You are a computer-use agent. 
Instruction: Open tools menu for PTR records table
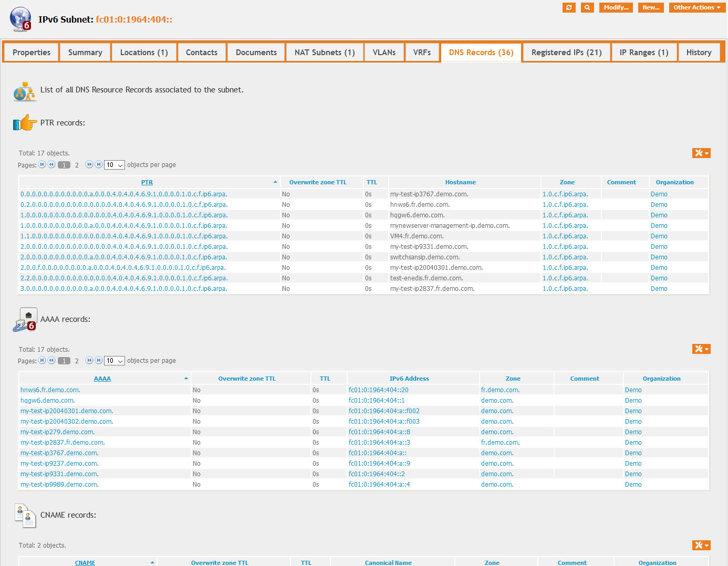tap(701, 153)
